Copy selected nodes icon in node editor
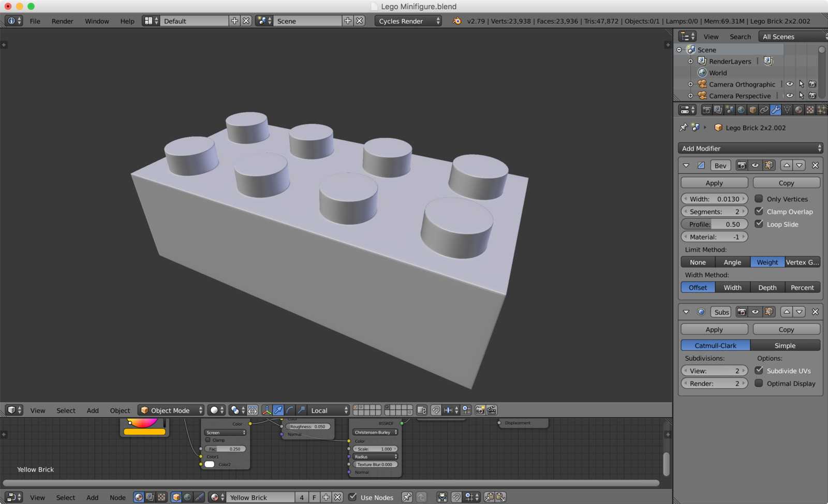The height and width of the screenshot is (504, 828). tap(489, 497)
